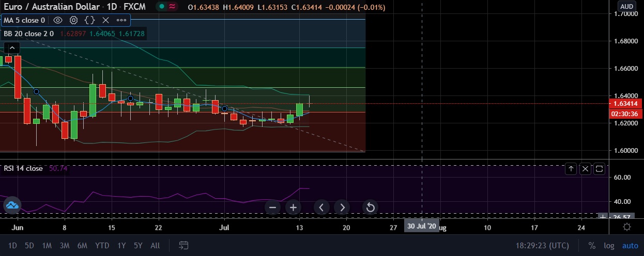Screen dimensions: 644x256
Task: Select the All time range
Action: point(155,246)
